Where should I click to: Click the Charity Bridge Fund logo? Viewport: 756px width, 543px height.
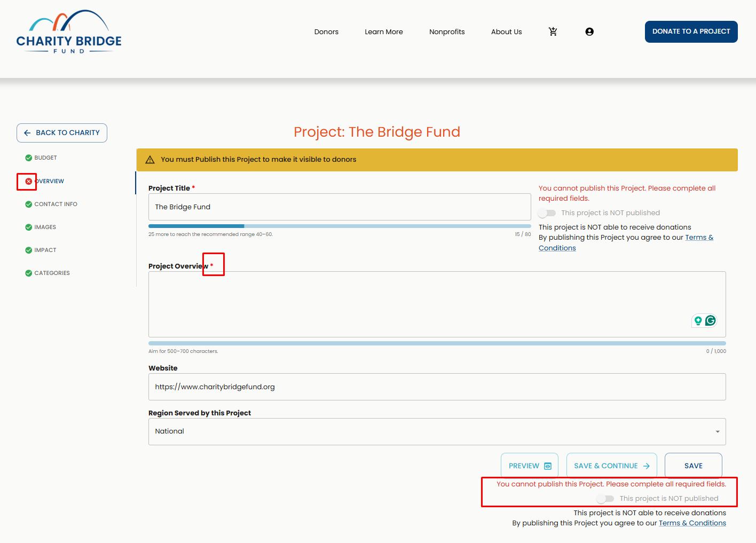[69, 32]
